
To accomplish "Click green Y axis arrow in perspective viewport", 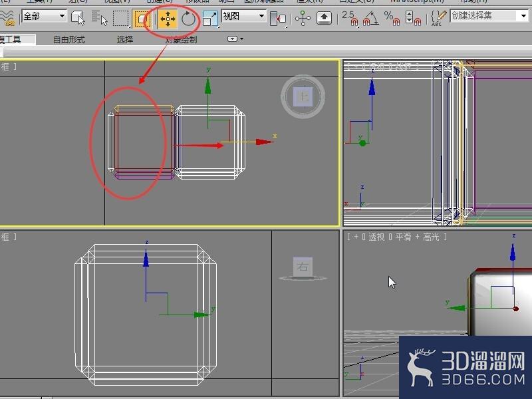I will [456, 308].
